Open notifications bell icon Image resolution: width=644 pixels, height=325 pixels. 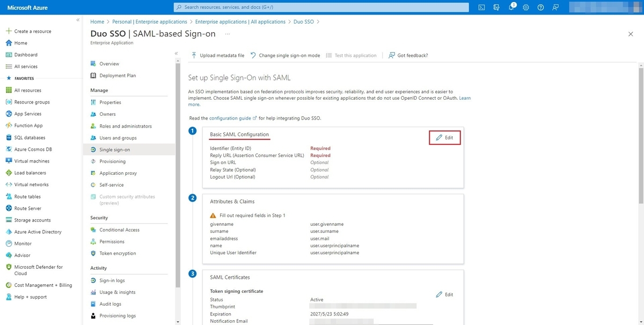(511, 8)
